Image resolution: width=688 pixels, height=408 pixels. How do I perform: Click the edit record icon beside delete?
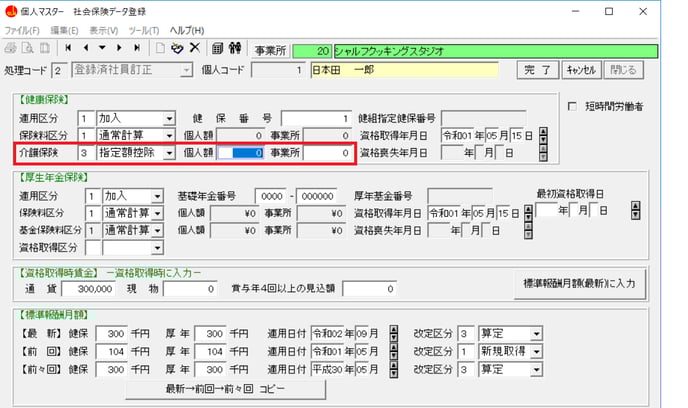177,48
